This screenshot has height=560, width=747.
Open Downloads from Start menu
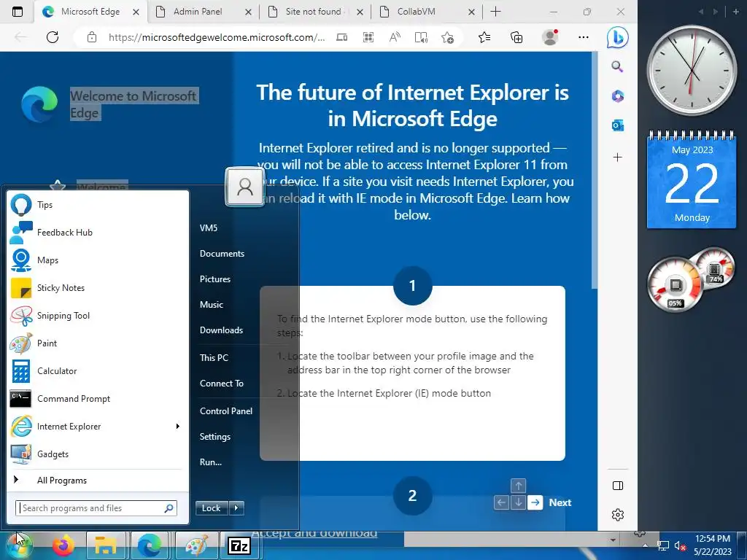[x=222, y=330]
